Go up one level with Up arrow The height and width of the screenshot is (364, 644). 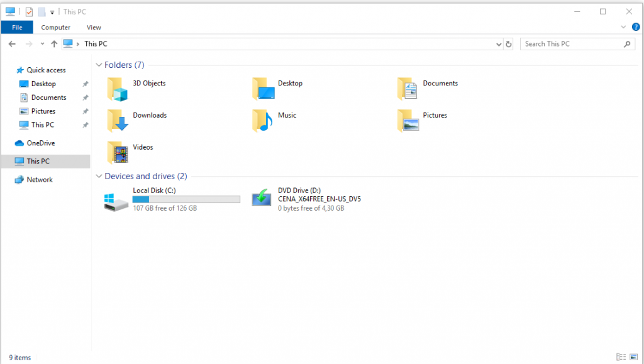[x=54, y=44]
